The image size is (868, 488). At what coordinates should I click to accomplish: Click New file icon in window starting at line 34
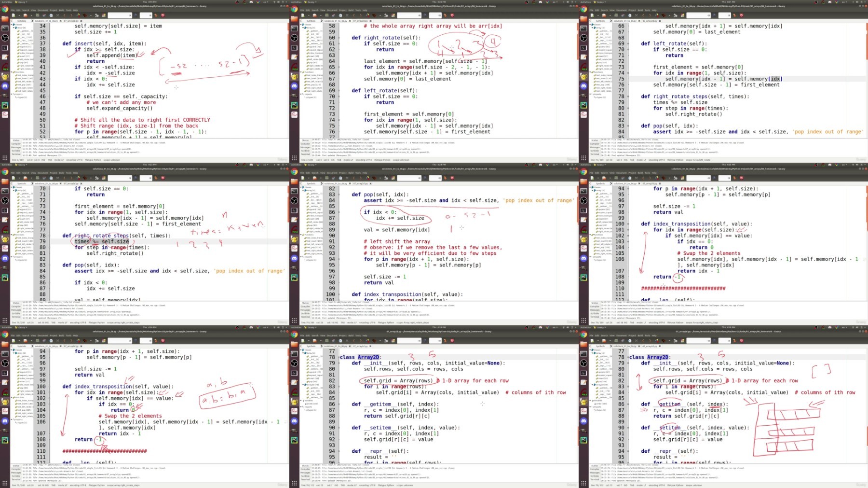tap(13, 15)
